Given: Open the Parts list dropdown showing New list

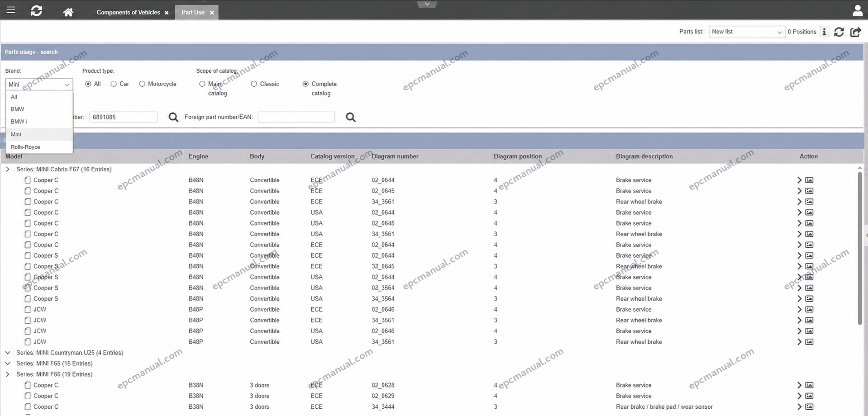Looking at the screenshot, I should [746, 32].
